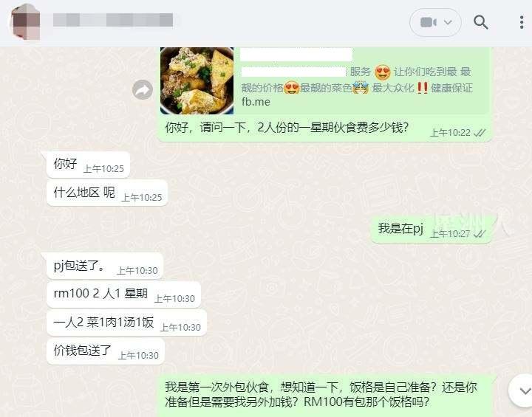Open the fb.me link
The height and width of the screenshot is (417, 532).
(256, 102)
